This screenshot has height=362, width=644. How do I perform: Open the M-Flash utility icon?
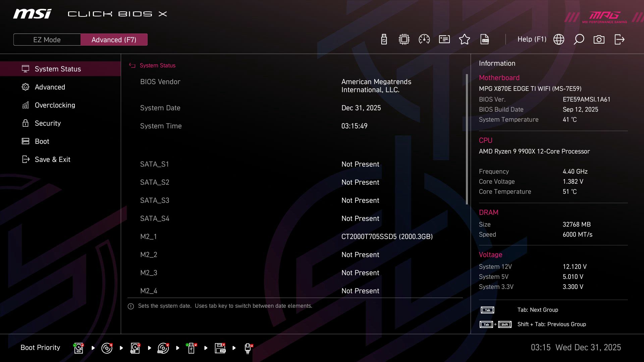[384, 39]
